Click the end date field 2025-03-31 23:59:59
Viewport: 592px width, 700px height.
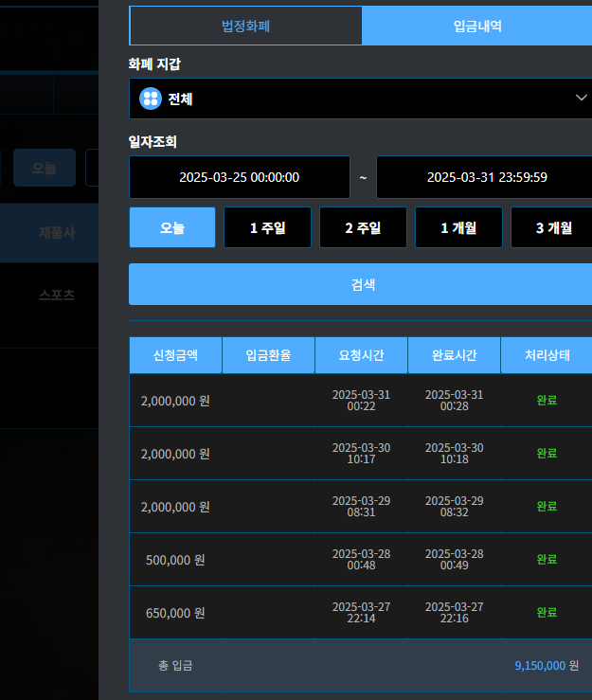coord(486,177)
